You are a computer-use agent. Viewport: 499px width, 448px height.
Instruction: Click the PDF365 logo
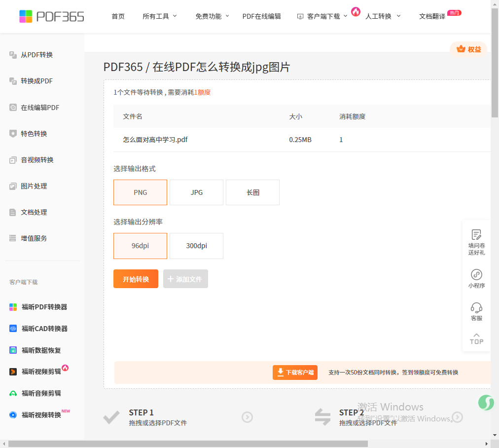coord(52,17)
